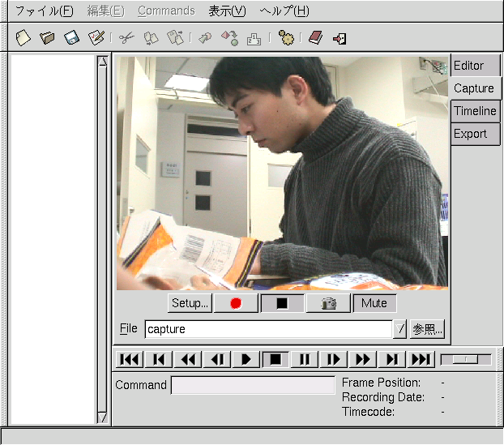
Task: Go to the previous scene start
Action: [159, 359]
